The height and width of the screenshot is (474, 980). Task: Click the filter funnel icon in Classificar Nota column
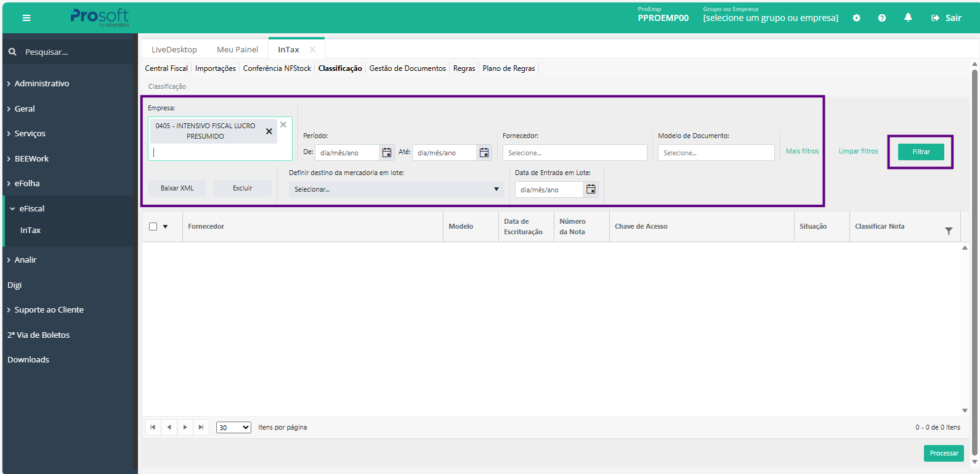[x=949, y=231]
